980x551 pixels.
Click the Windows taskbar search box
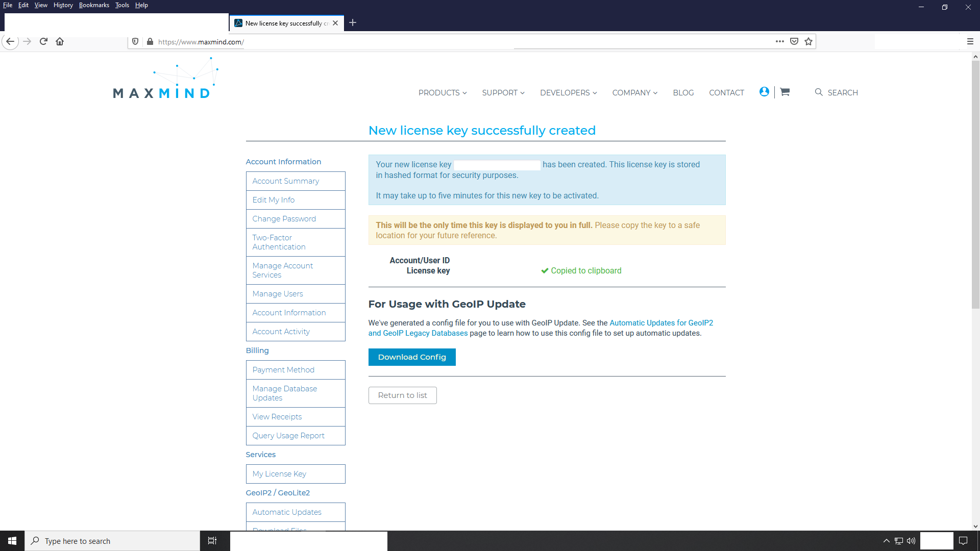(x=112, y=541)
